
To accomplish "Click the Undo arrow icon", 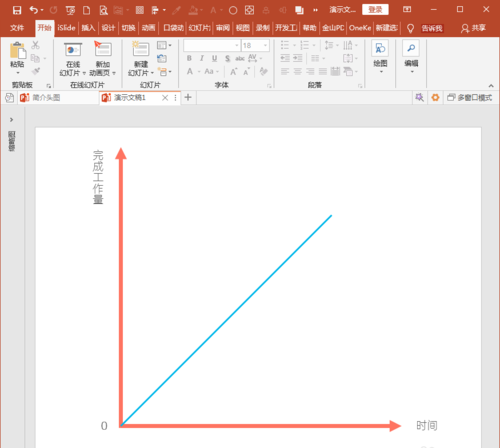I will coord(34,10).
